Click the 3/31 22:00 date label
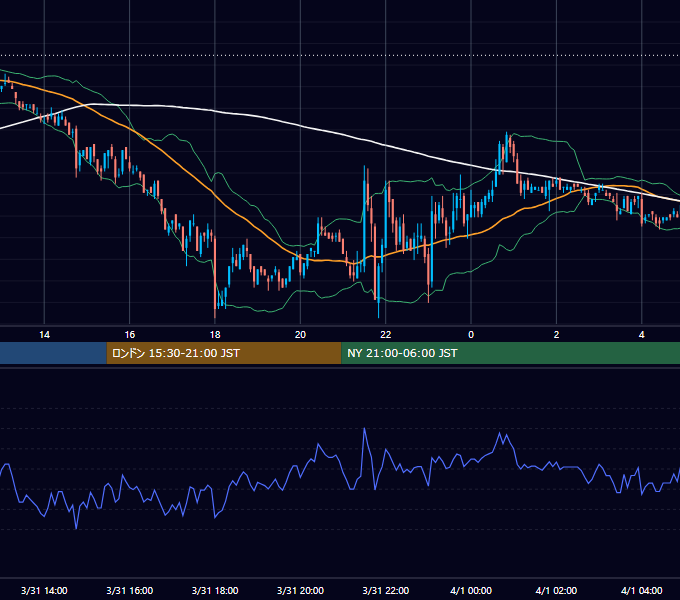The image size is (680, 600). coord(386,590)
